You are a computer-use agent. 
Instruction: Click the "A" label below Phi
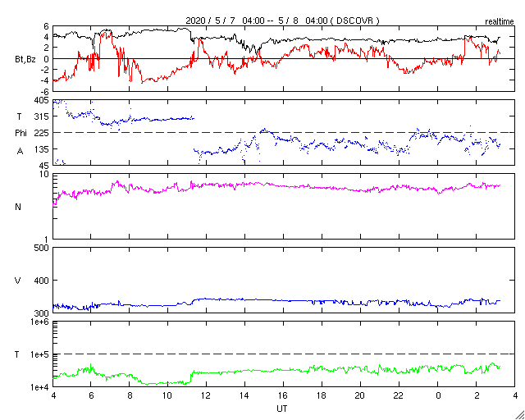point(20,152)
